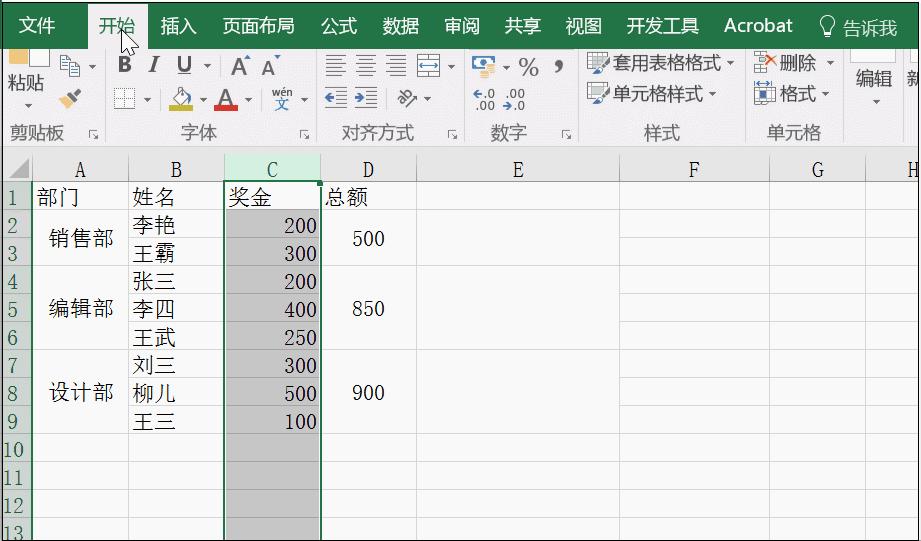This screenshot has height=541, width=921.
Task: Switch to the 插入 Insert tab
Action: (x=178, y=26)
